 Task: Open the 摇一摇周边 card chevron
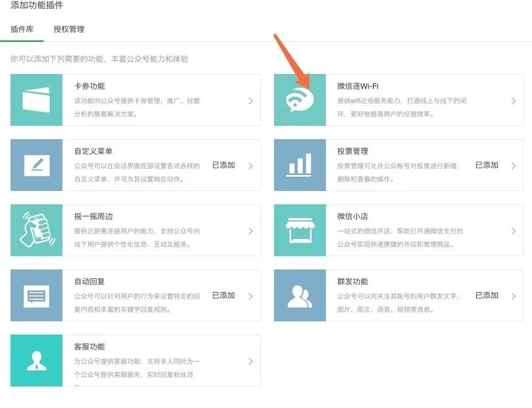[251, 230]
